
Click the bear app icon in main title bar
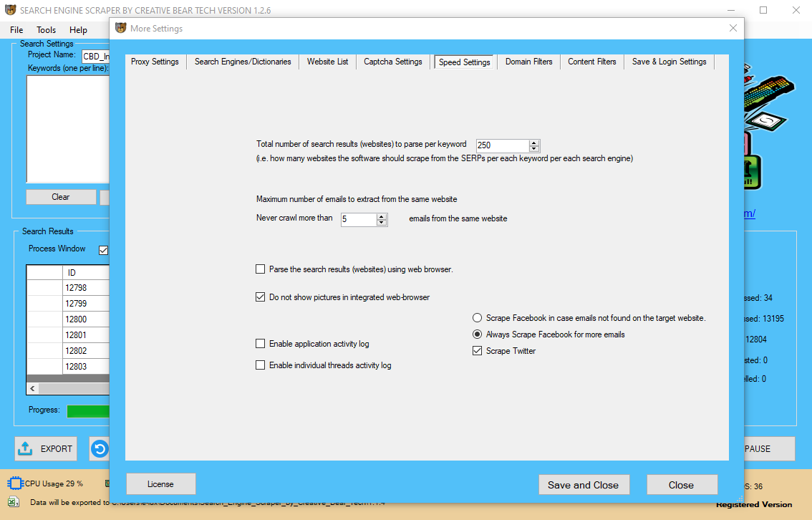[x=9, y=11]
